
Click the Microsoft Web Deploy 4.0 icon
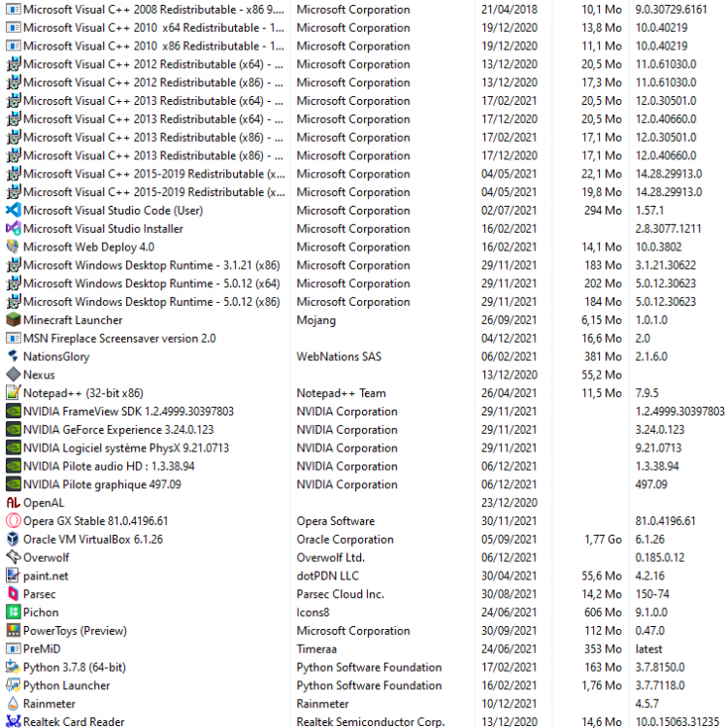pyautogui.click(x=13, y=247)
